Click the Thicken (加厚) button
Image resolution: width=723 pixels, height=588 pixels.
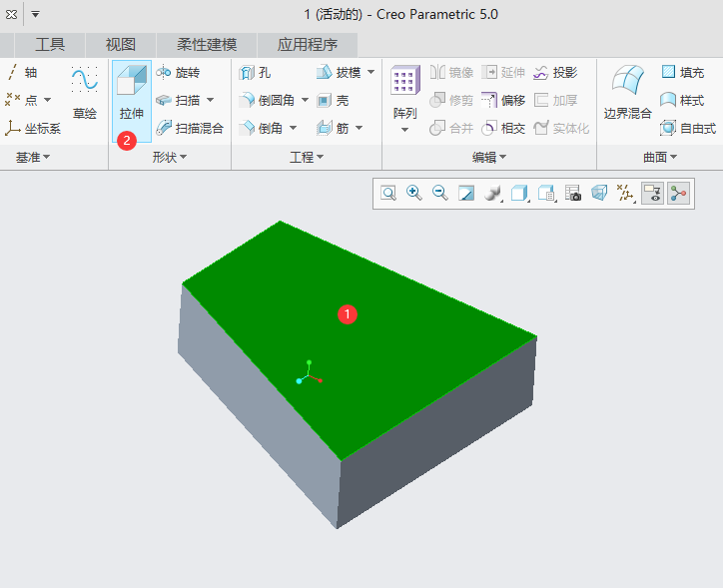tap(555, 100)
